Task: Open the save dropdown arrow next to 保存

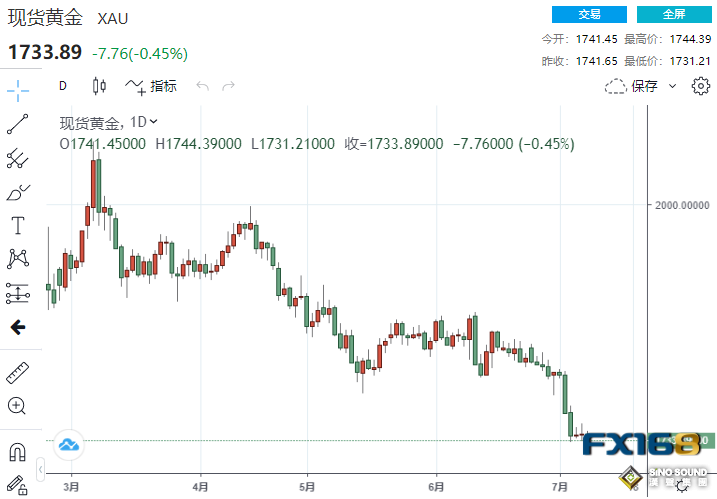Action: [x=672, y=86]
